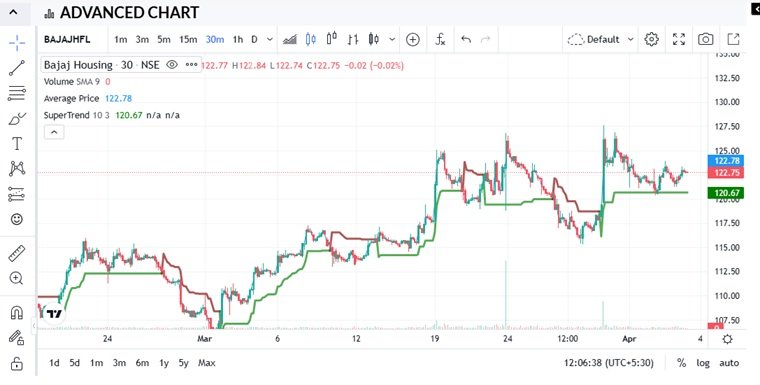Image resolution: width=760 pixels, height=385 pixels.
Task: Click the Bajaj Housing legend title
Action: pos(101,64)
